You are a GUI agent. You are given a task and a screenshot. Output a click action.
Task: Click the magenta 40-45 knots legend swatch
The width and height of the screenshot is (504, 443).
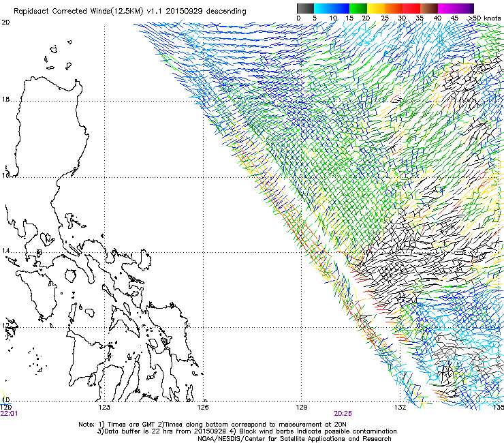[x=447, y=8]
